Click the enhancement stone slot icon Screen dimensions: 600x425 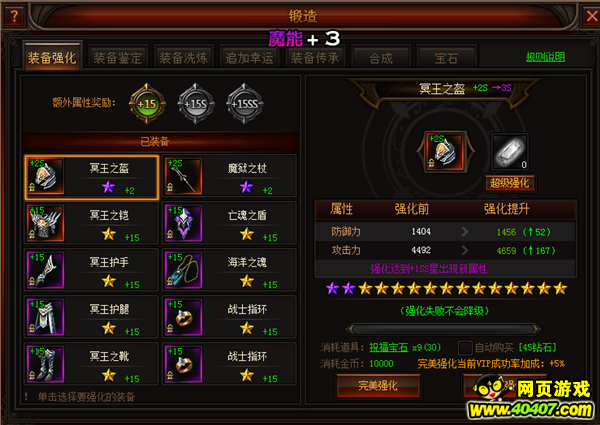[510, 152]
